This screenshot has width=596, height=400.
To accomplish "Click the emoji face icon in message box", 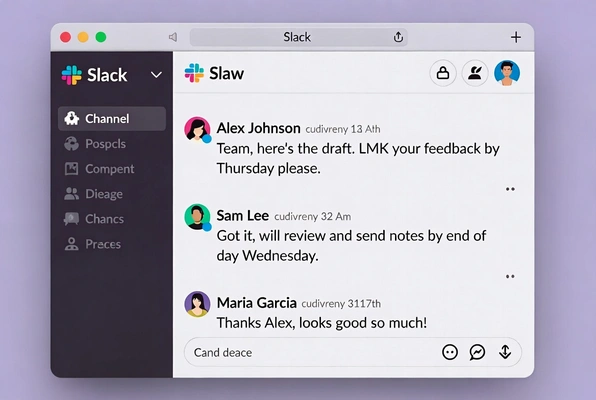I will [450, 352].
